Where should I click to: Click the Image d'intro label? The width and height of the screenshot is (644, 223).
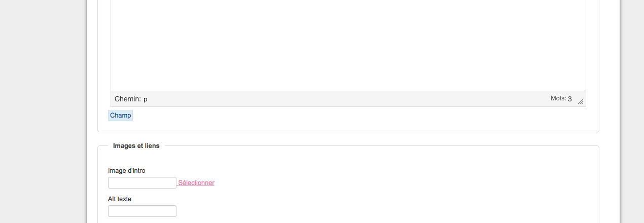click(127, 171)
